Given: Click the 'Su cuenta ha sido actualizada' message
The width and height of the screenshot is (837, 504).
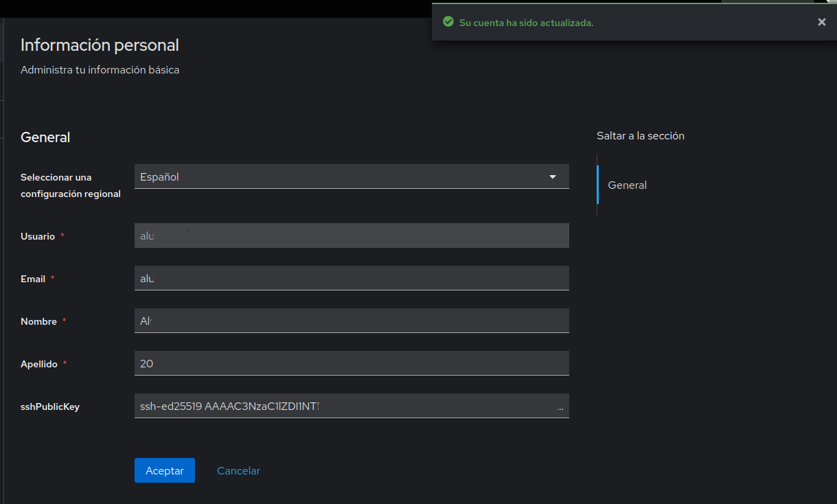Looking at the screenshot, I should (x=526, y=23).
